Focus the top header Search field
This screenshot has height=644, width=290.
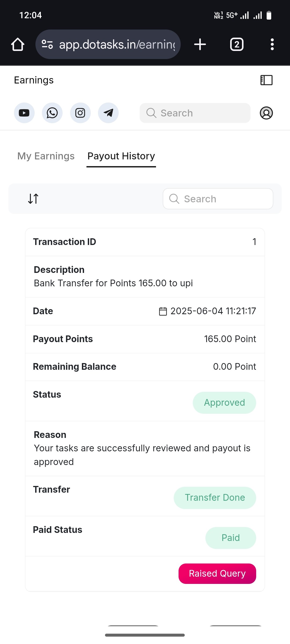click(195, 113)
